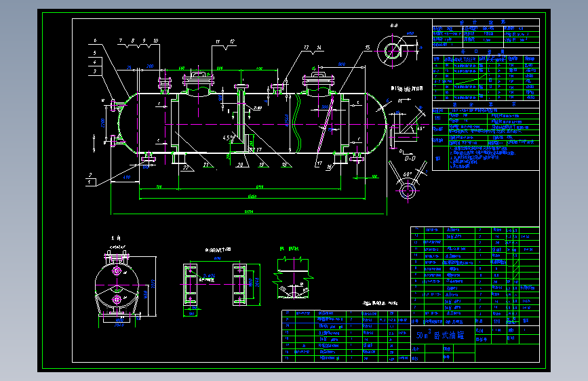Click the "450" dimension near the left saddle
Viewport: 588px width, 381px height.
tap(127, 178)
